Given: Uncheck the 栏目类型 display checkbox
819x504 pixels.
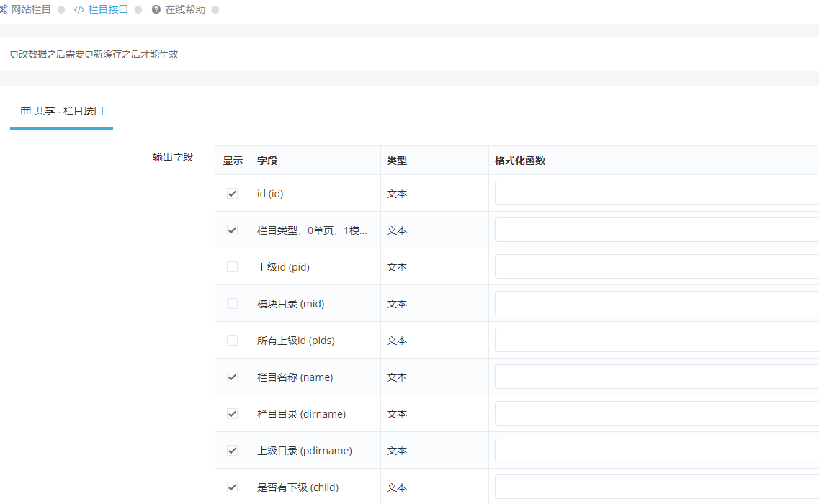Looking at the screenshot, I should click(233, 230).
